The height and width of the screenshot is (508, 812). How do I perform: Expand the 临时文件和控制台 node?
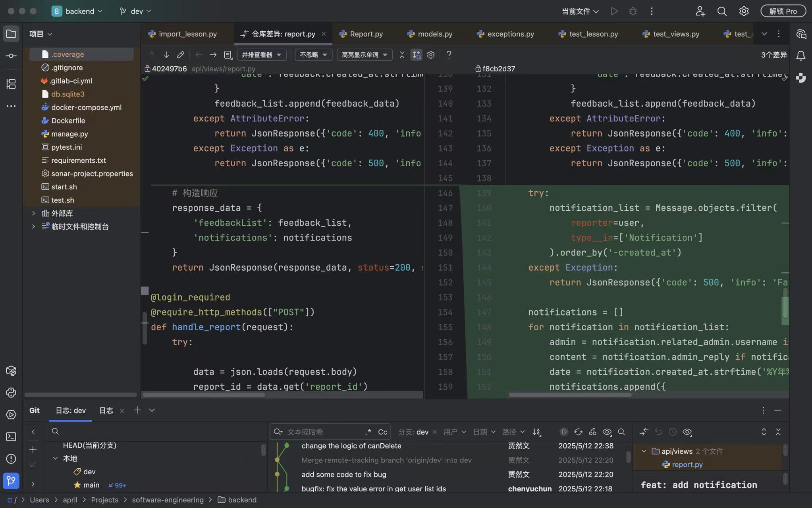point(33,226)
